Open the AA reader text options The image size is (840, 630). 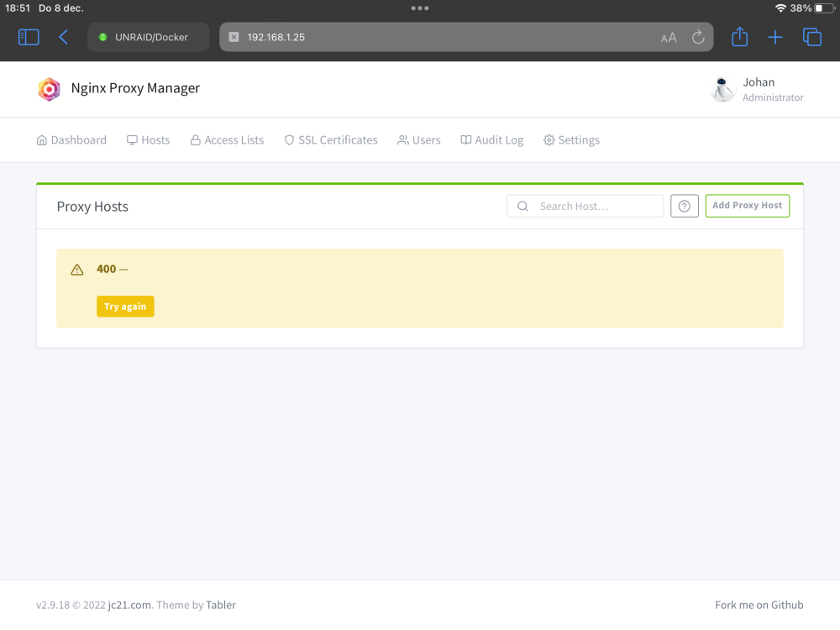[669, 38]
